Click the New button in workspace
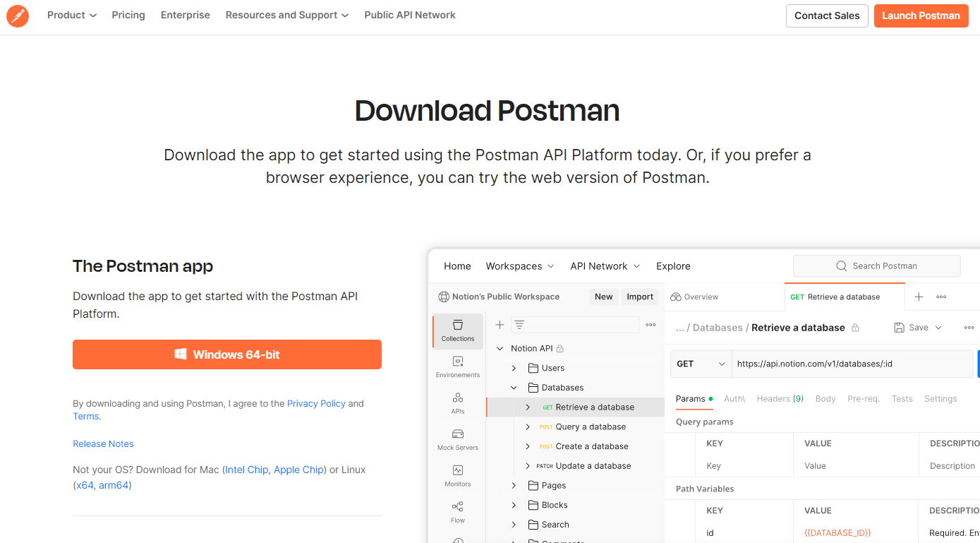The width and height of the screenshot is (980, 543). [604, 297]
